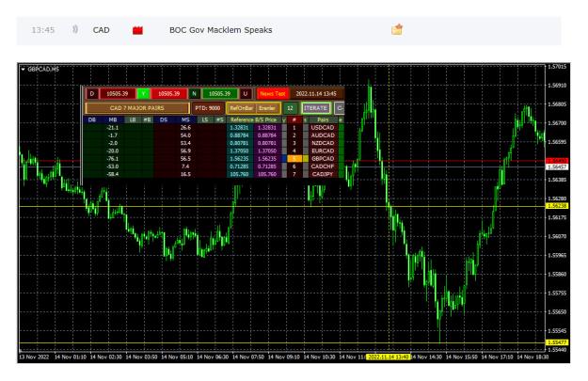This screenshot has width=588, height=381.
Task: Open the GBPCAD,M5 chart dropdown arrow
Action: pyautogui.click(x=24, y=70)
